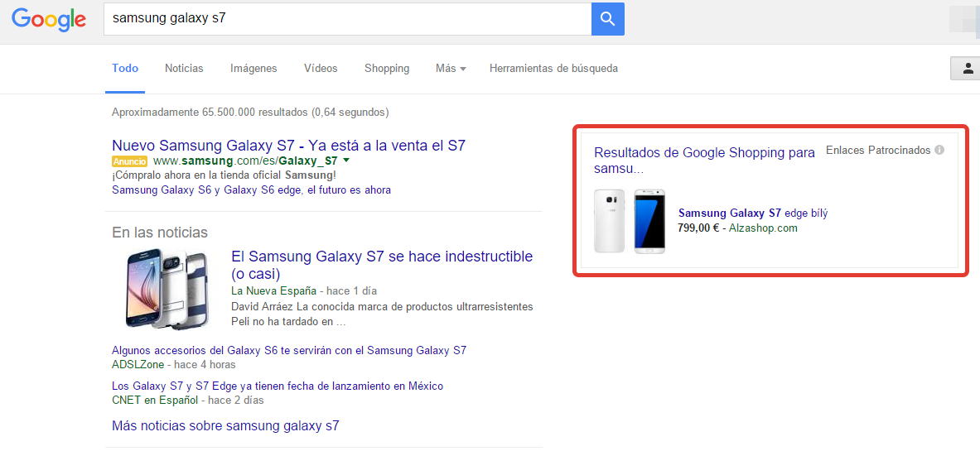This screenshot has width=980, height=451.
Task: Open Más noticias sobre samsung galaxy s7
Action: (225, 426)
